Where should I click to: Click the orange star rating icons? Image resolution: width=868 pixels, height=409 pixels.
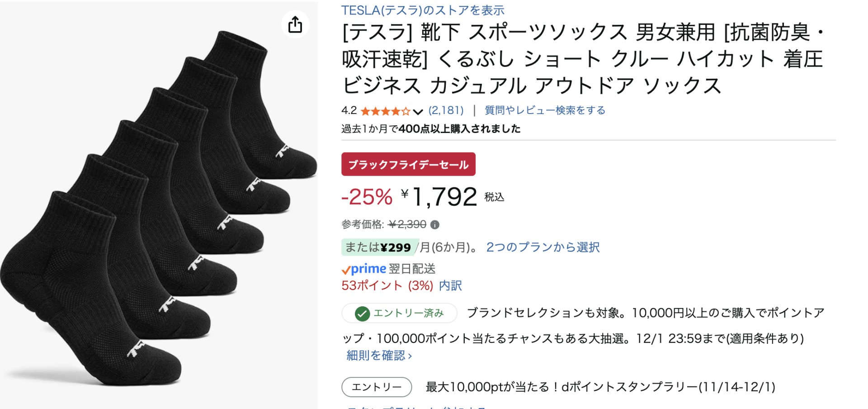[385, 111]
